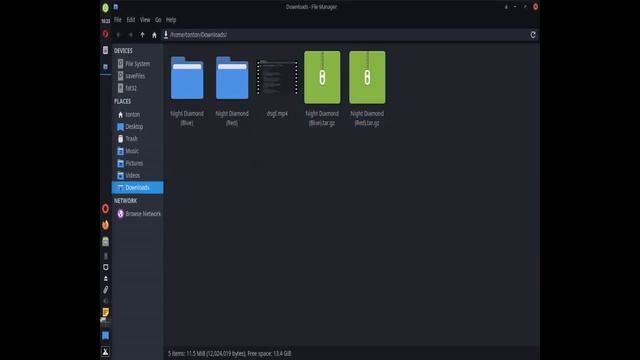The width and height of the screenshot is (640, 360).
Task: Reload the Downloads folder listing
Action: 533,35
